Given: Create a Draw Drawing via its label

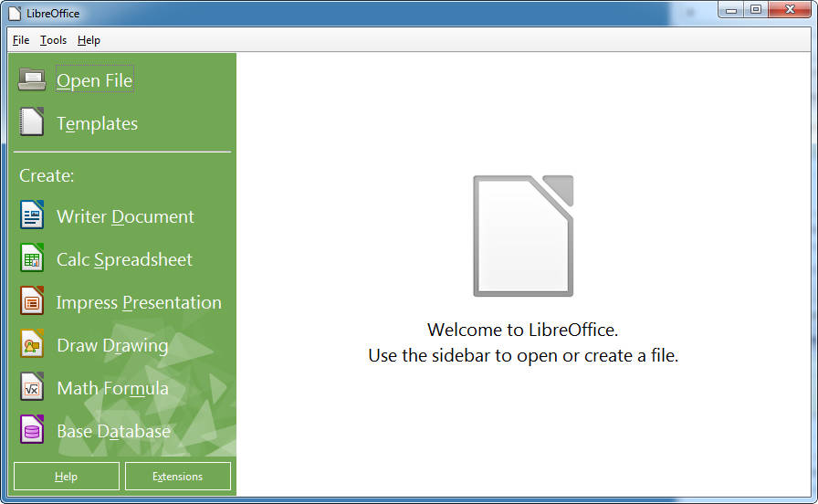Looking at the screenshot, I should tap(112, 345).
